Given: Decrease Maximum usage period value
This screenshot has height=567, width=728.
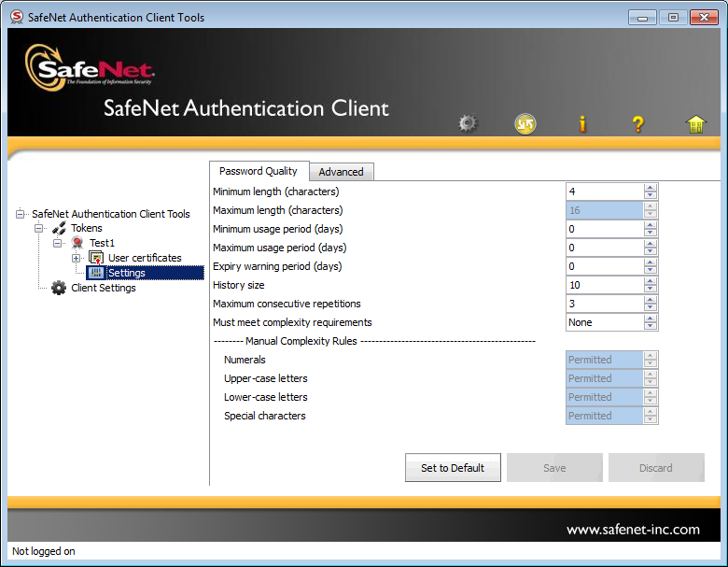Looking at the screenshot, I should 650,252.
